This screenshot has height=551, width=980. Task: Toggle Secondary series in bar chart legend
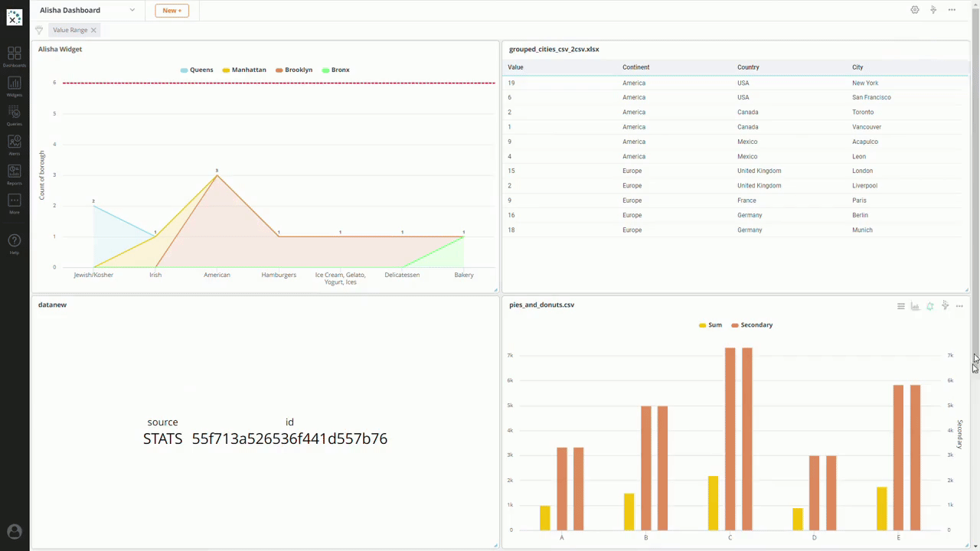coord(752,325)
